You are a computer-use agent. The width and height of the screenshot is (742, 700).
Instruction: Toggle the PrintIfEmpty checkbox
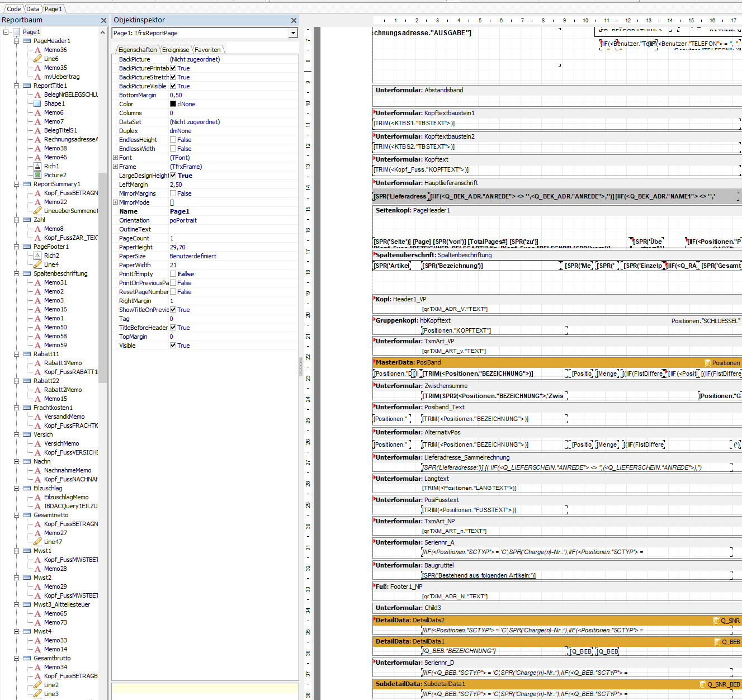(x=173, y=274)
